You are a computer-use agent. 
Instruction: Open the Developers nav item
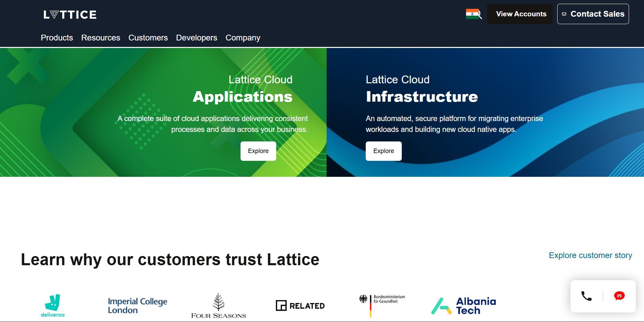tap(196, 38)
